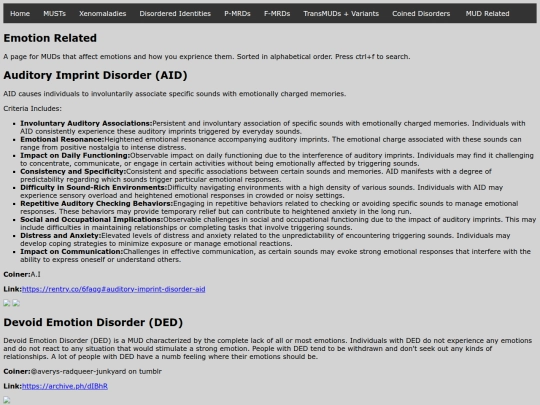Click Distress and Anxiety label

61,236
